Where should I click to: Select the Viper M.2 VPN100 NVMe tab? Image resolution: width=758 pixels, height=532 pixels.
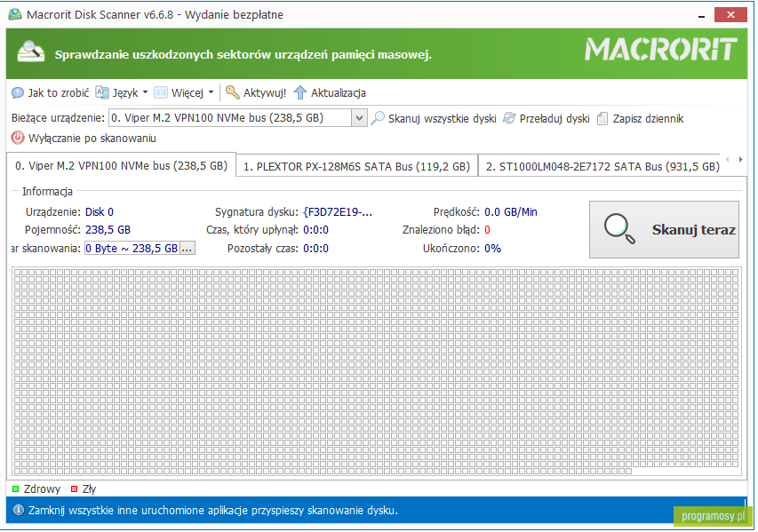(x=122, y=166)
